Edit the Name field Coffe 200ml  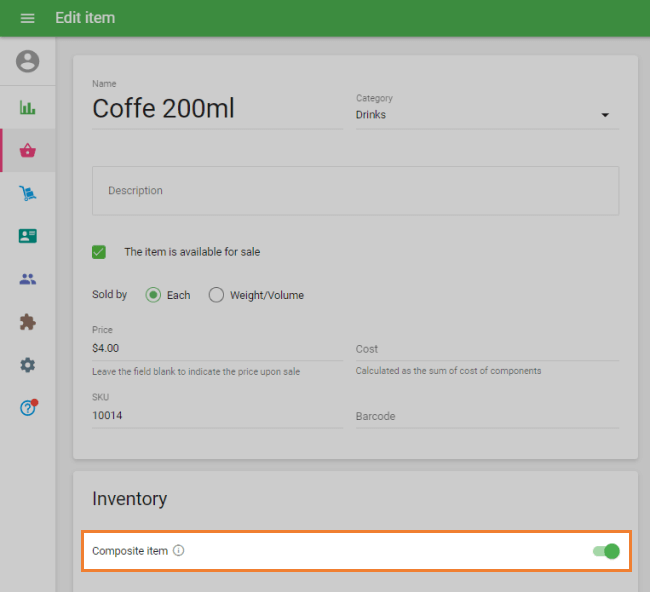pos(217,109)
